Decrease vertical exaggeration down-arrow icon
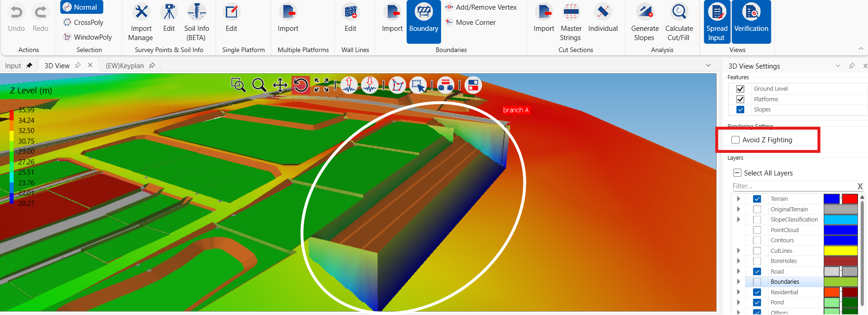 (x=370, y=85)
